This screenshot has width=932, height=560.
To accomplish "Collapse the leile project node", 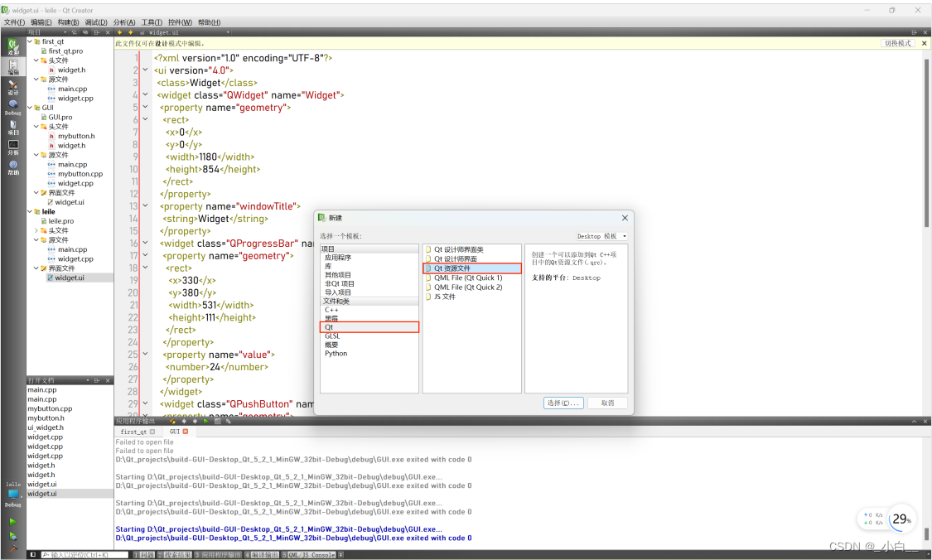I will click(30, 211).
